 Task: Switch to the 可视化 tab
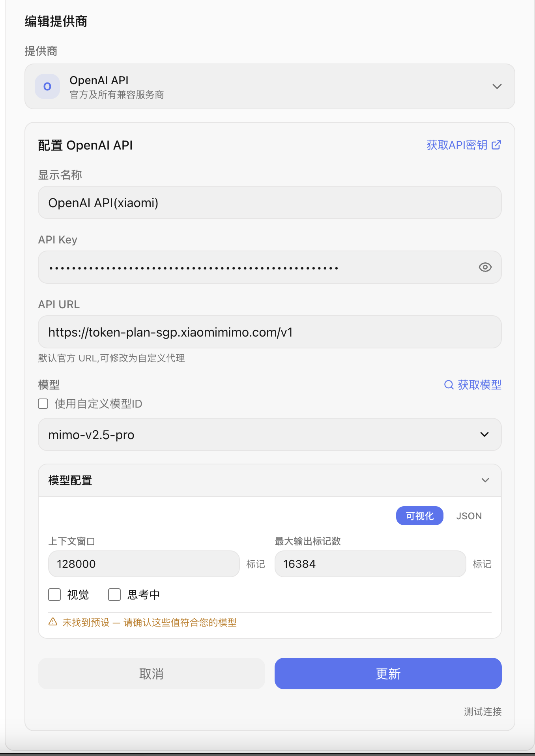click(420, 516)
